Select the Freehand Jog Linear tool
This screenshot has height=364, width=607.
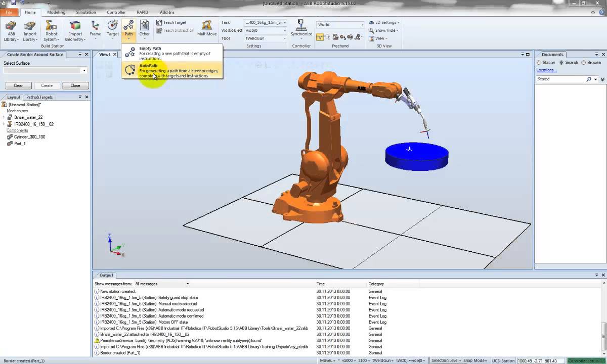(342, 37)
